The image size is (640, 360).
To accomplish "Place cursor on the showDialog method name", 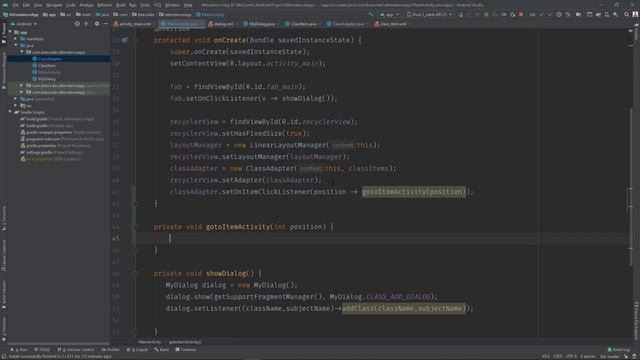I will coord(226,273).
